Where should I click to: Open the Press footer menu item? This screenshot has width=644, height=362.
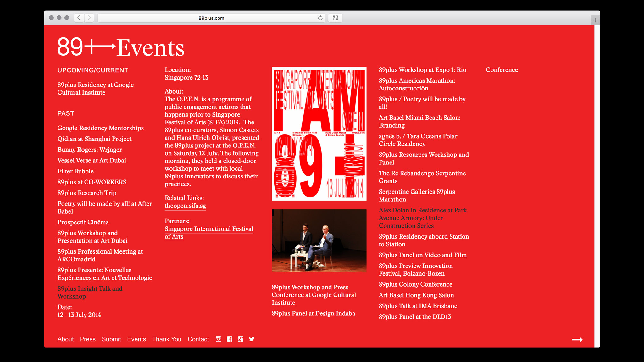tap(87, 339)
